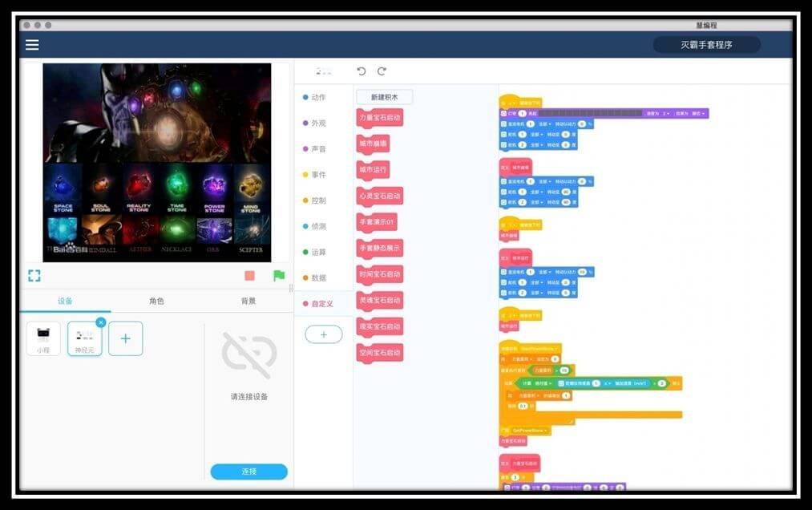Open the 动作 block category
This screenshot has height=510, width=812.
314,98
